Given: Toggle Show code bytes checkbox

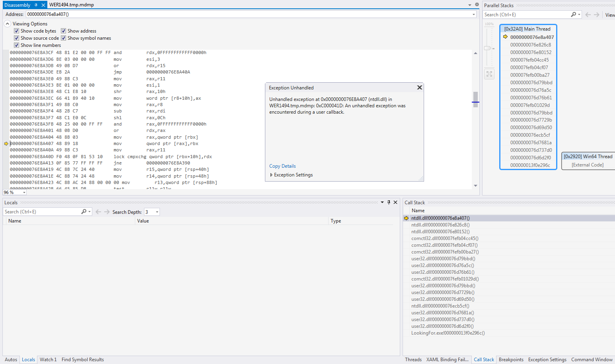Looking at the screenshot, I should 16,31.
